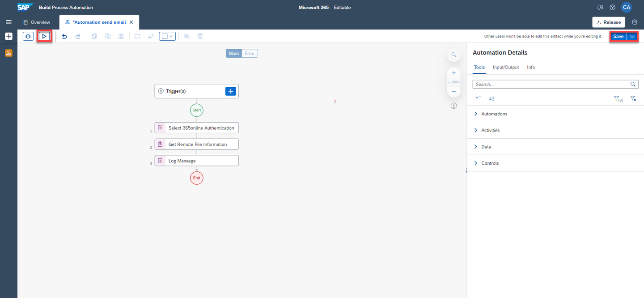Screen dimensions: 644x298
Task: Click the plus create-artifact button in sidebar
Action: [x=8, y=36]
